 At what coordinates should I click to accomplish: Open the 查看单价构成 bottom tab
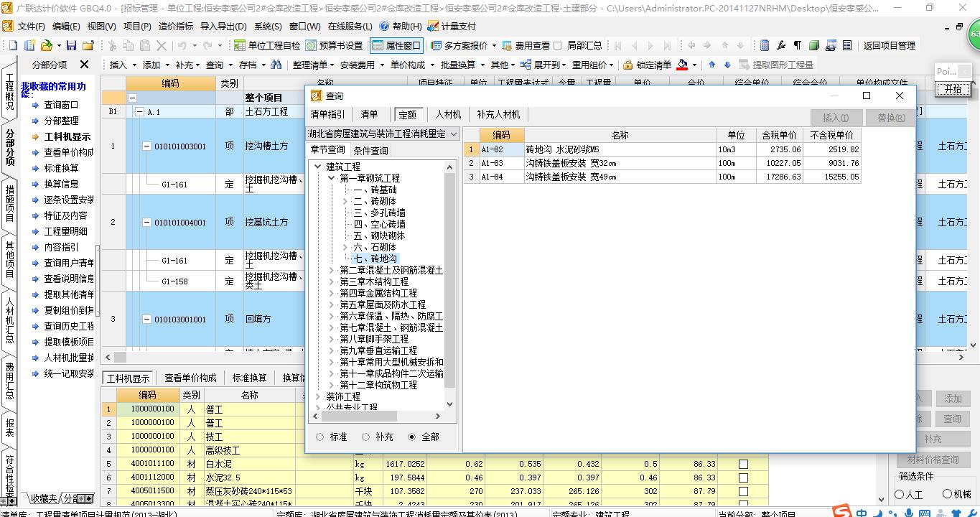coord(190,378)
